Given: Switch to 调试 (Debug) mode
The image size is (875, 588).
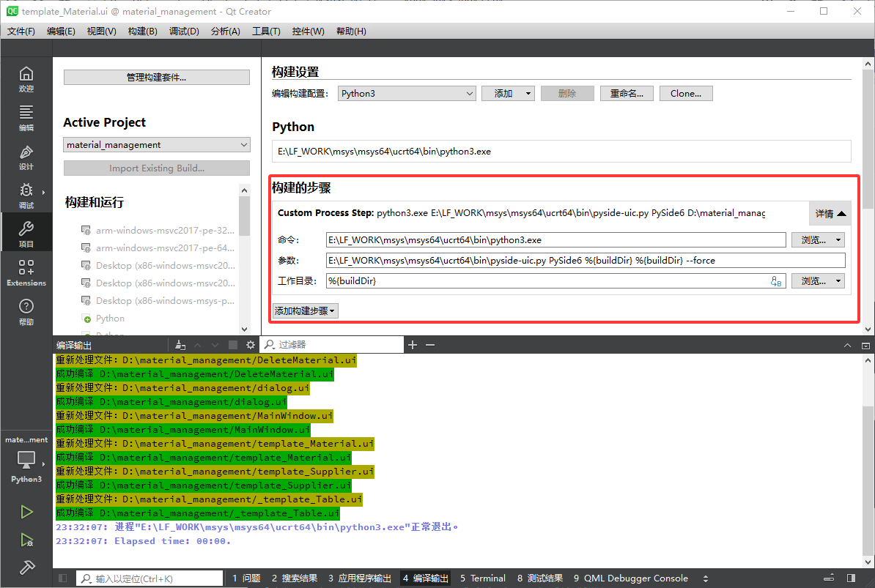Looking at the screenshot, I should pos(26,196).
